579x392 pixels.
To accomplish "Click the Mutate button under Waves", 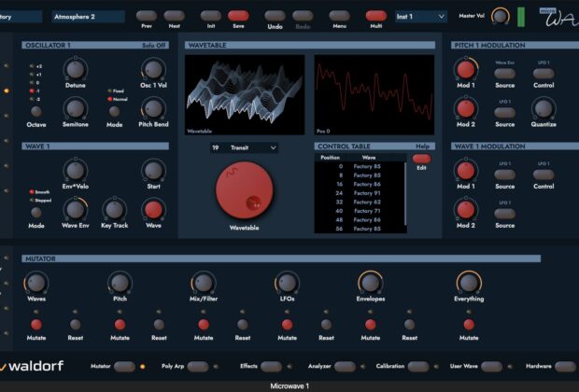I will (36, 325).
